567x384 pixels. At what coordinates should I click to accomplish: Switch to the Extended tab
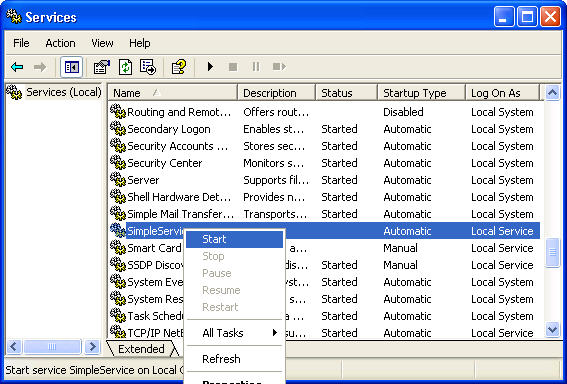141,349
